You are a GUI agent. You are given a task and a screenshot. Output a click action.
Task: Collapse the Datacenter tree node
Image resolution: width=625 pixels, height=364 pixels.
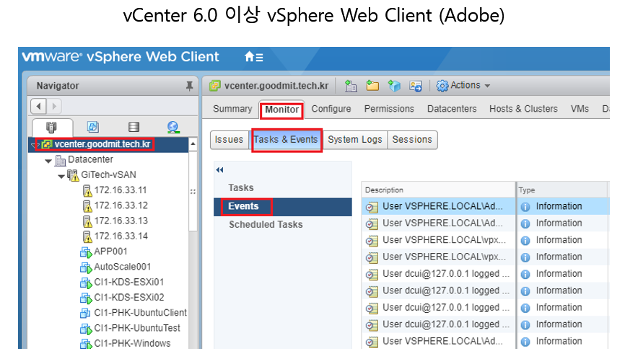tap(48, 161)
